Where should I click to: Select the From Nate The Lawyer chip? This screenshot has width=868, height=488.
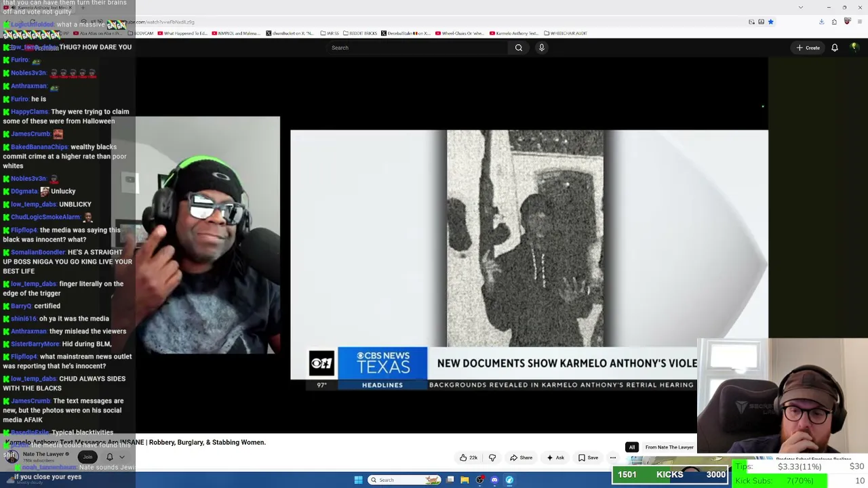point(669,447)
